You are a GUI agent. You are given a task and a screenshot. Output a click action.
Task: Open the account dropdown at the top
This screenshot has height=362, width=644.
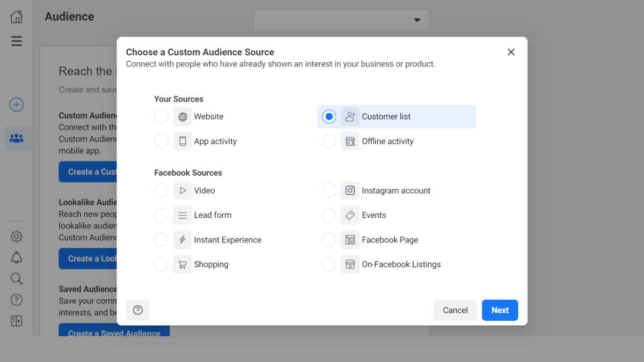[x=341, y=20]
